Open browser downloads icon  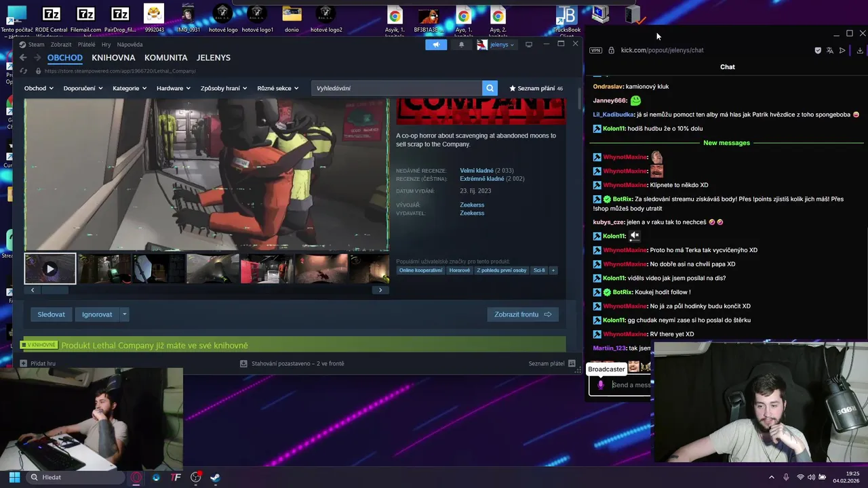pyautogui.click(x=860, y=50)
